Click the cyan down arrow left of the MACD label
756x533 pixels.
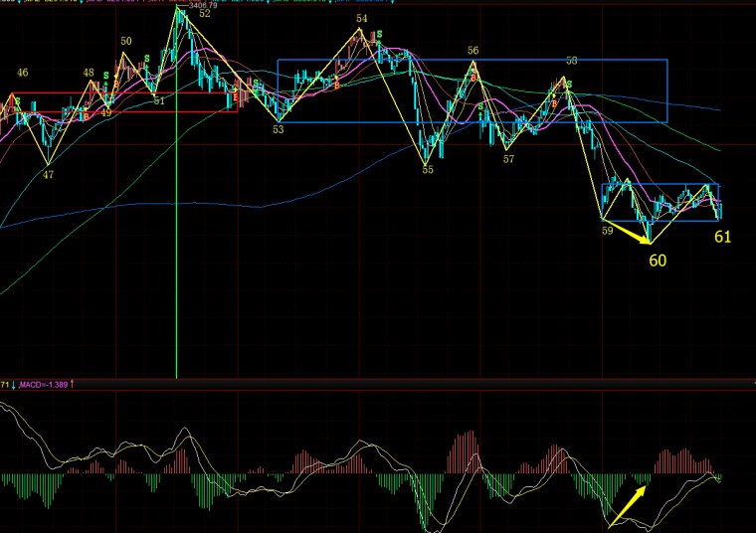coord(13,384)
